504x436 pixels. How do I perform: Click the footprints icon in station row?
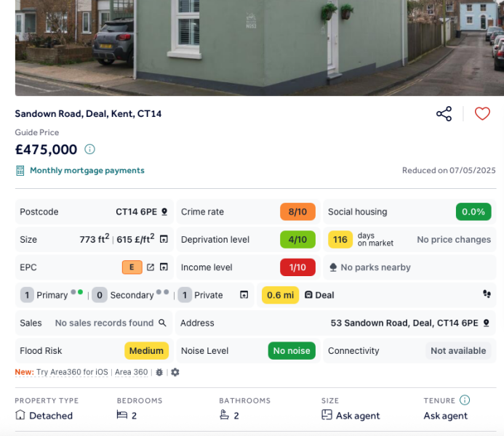coord(486,295)
